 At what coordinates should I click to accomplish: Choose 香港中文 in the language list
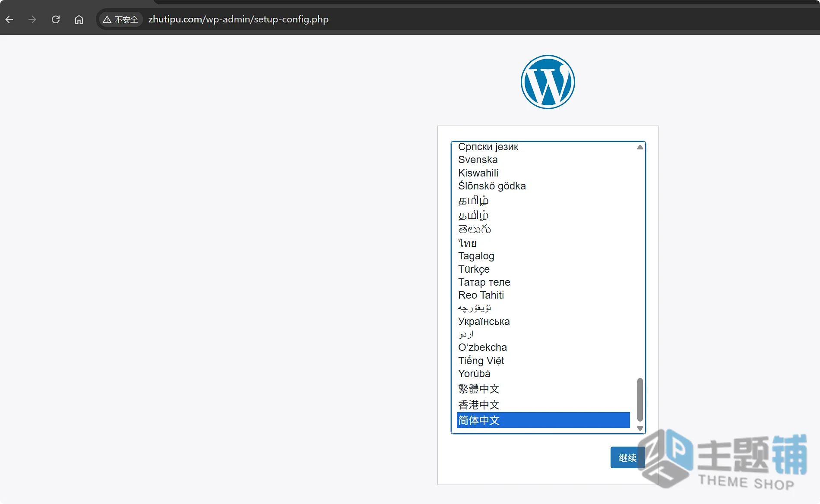pos(543,405)
